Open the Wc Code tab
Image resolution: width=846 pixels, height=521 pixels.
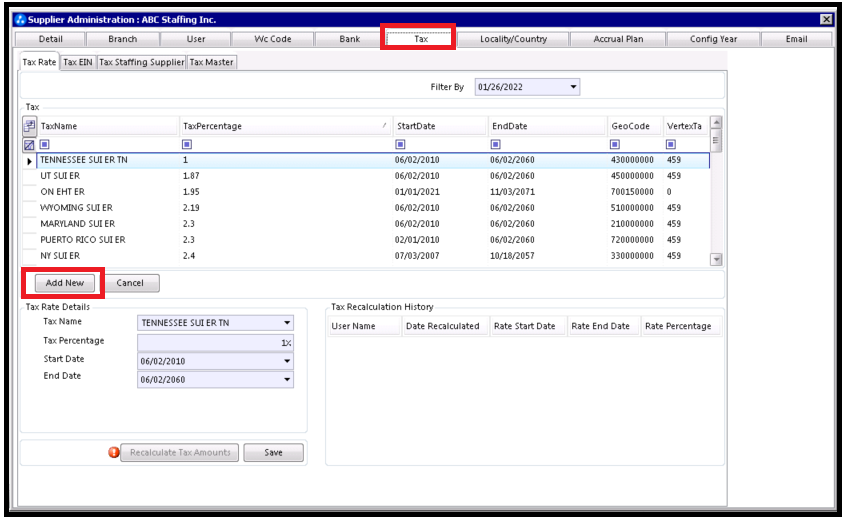click(272, 39)
